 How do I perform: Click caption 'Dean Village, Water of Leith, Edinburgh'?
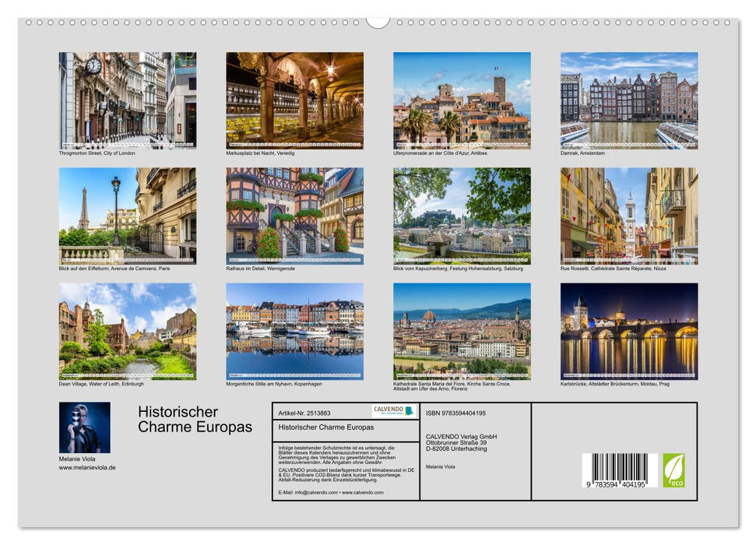click(x=101, y=384)
